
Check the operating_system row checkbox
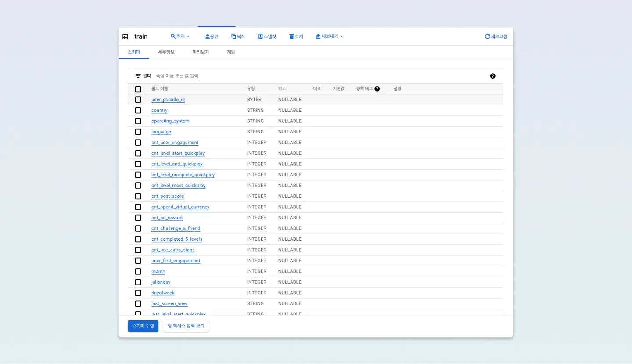click(x=138, y=121)
